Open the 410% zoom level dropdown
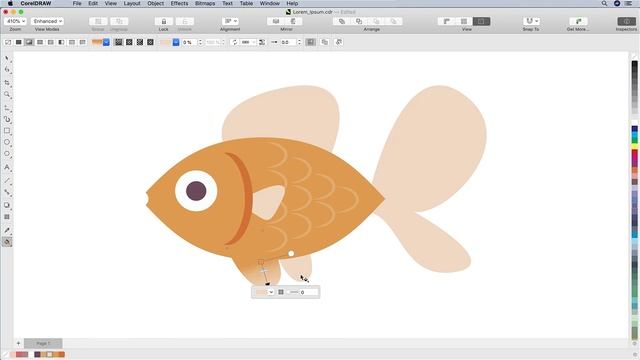This screenshot has width=640, height=360. pyautogui.click(x=16, y=21)
